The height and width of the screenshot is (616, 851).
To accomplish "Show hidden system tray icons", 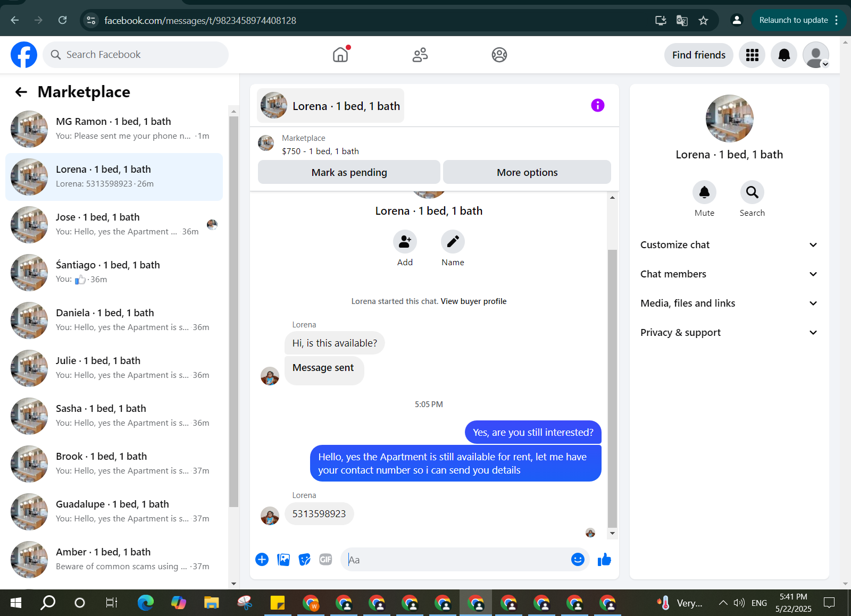I will 723,603.
